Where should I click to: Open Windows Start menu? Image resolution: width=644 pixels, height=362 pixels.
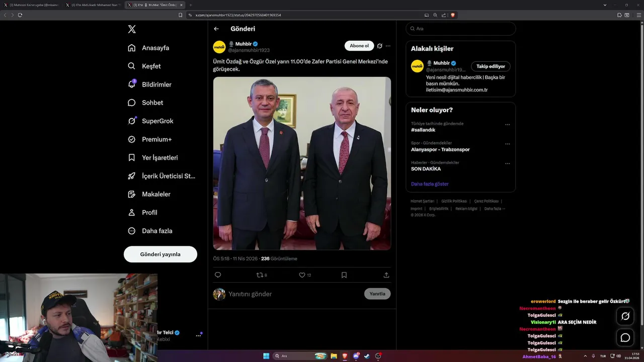(266, 356)
